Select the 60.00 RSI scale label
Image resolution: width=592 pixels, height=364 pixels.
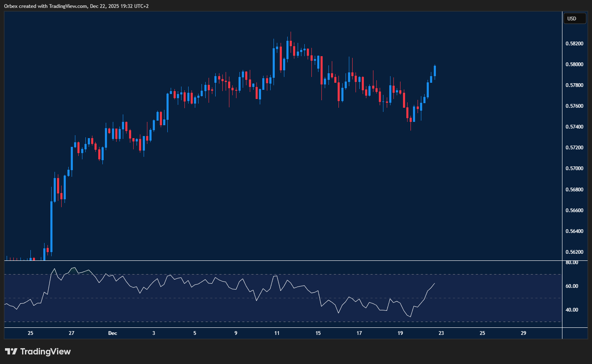[572, 286]
